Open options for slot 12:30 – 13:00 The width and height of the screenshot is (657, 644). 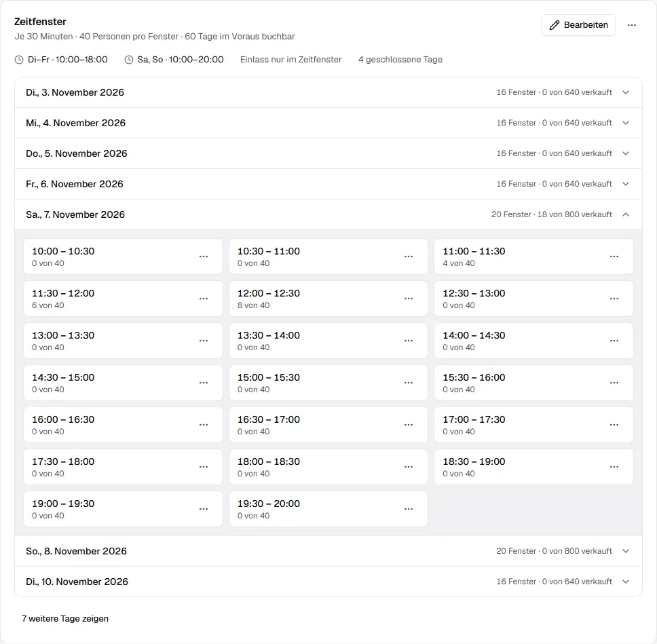[x=614, y=299]
